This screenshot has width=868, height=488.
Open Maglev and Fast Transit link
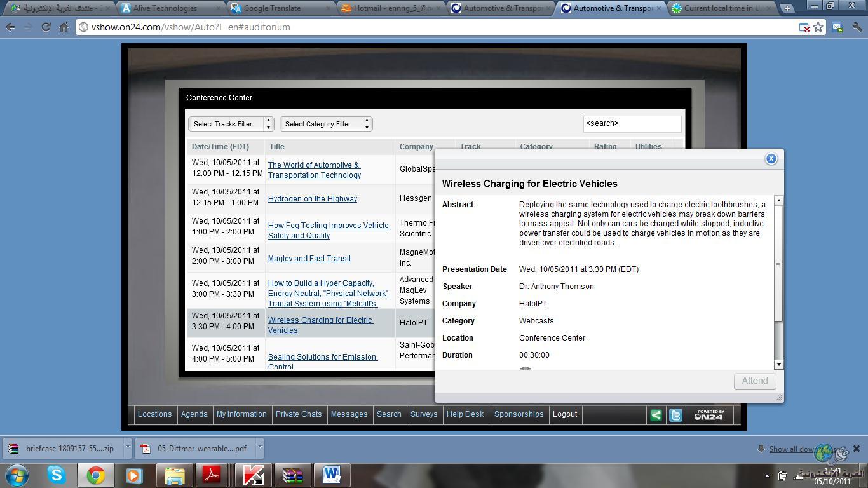309,259
